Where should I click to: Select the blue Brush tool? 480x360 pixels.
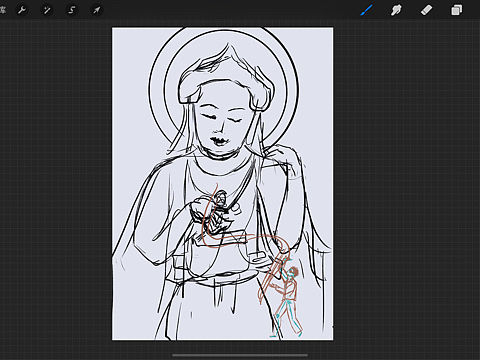[x=367, y=10]
